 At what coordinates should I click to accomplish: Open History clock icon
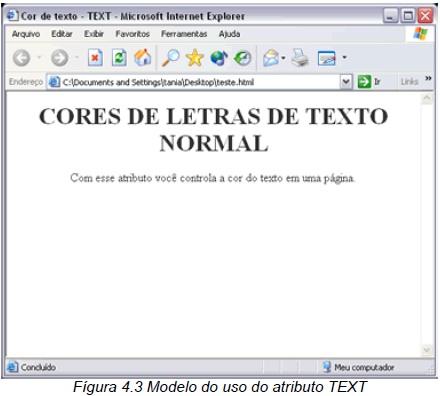(x=243, y=58)
